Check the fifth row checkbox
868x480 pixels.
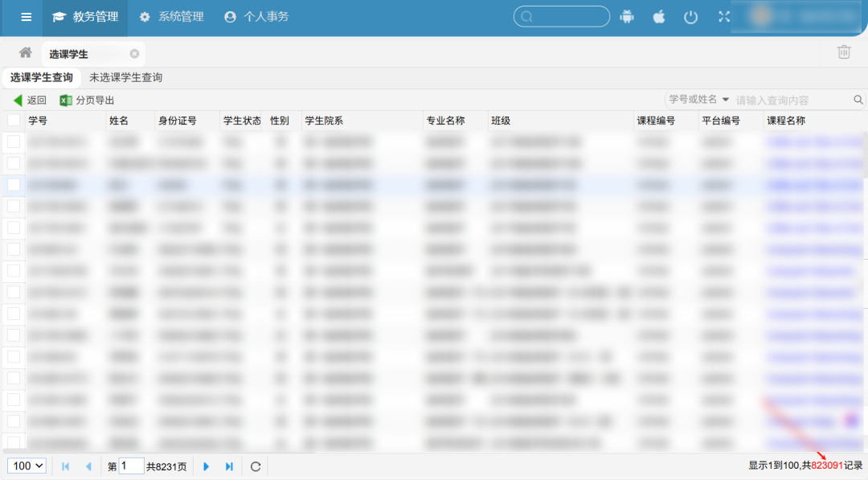14,228
